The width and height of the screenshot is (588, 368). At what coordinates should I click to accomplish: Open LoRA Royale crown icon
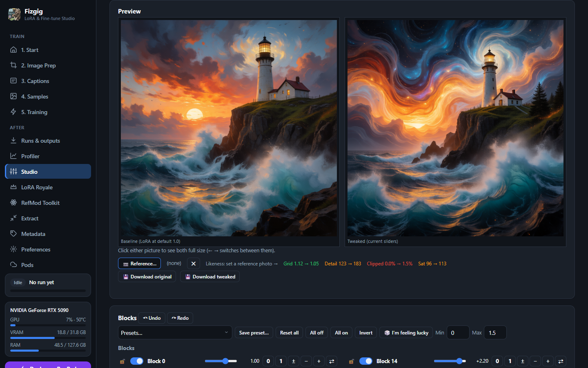[13, 187]
